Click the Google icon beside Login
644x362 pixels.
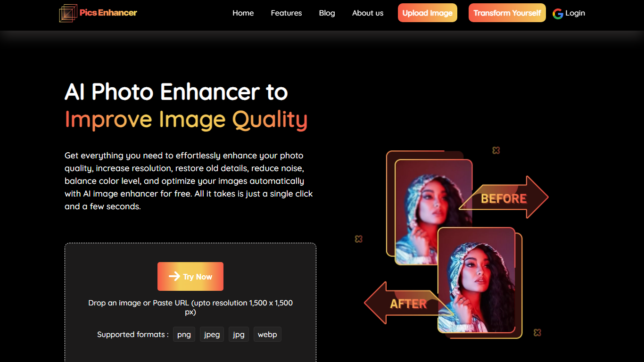[x=558, y=14]
